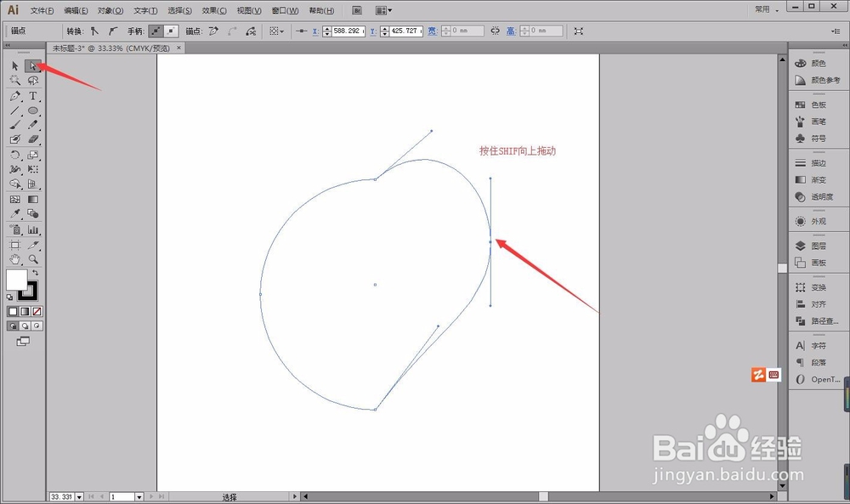Switch to the 未标题-3 document tab
The width and height of the screenshot is (850, 504).
pyautogui.click(x=110, y=48)
